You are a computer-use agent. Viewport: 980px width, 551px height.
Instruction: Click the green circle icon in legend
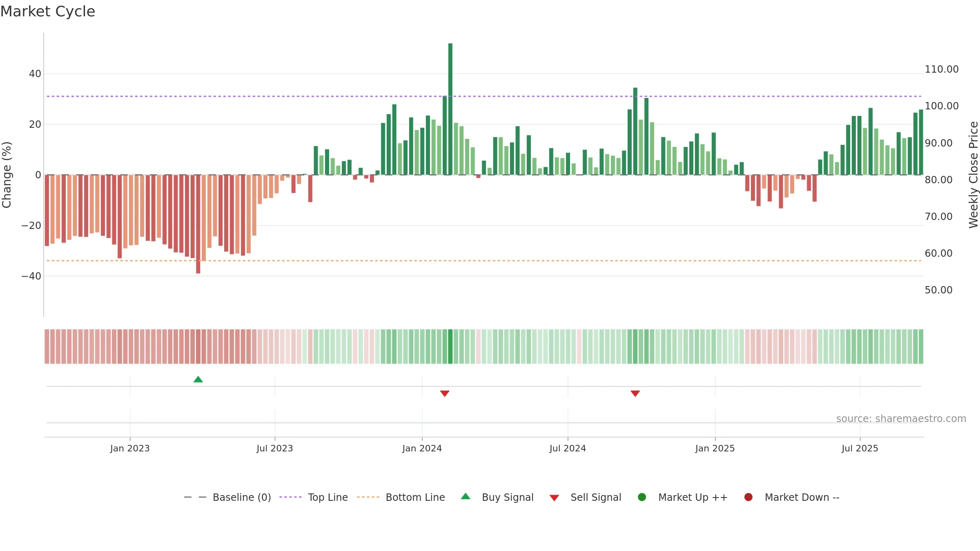point(642,497)
